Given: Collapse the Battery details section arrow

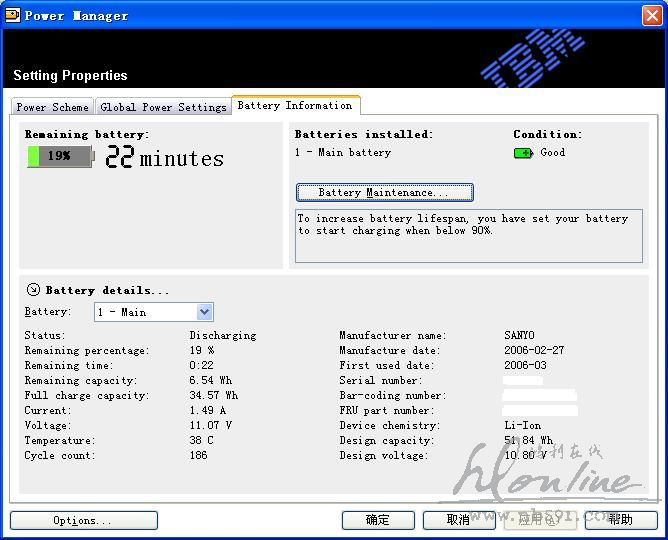Looking at the screenshot, I should pyautogui.click(x=32, y=290).
